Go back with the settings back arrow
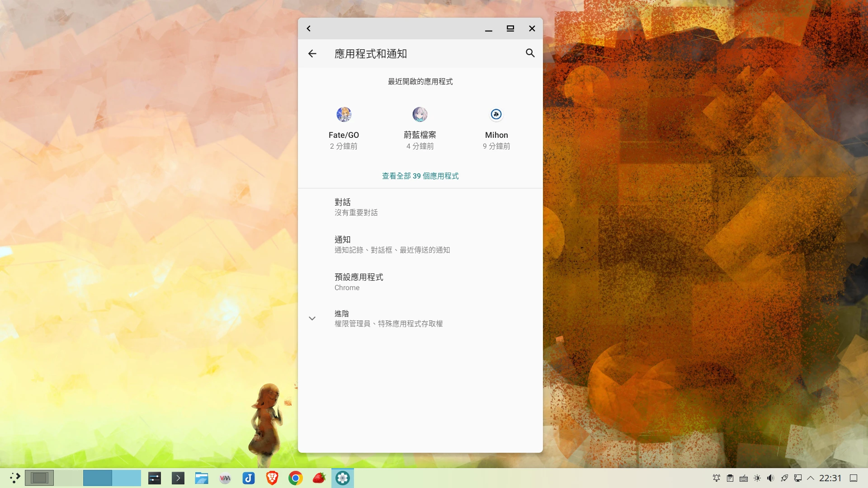The height and width of the screenshot is (488, 868). [x=312, y=54]
